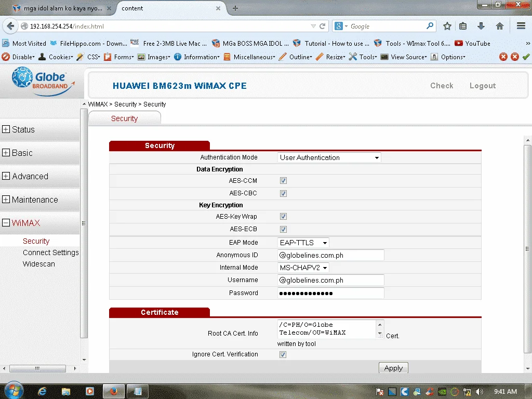The width and height of the screenshot is (532, 399).
Task: Open the Information developer menu
Action: [197, 57]
